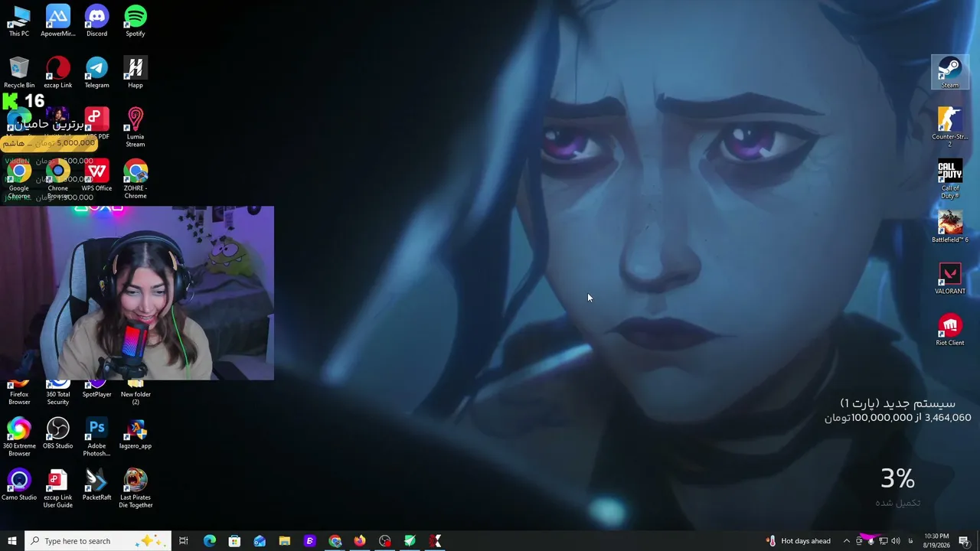
Task: Click the New folder (2) desktop label
Action: click(136, 398)
